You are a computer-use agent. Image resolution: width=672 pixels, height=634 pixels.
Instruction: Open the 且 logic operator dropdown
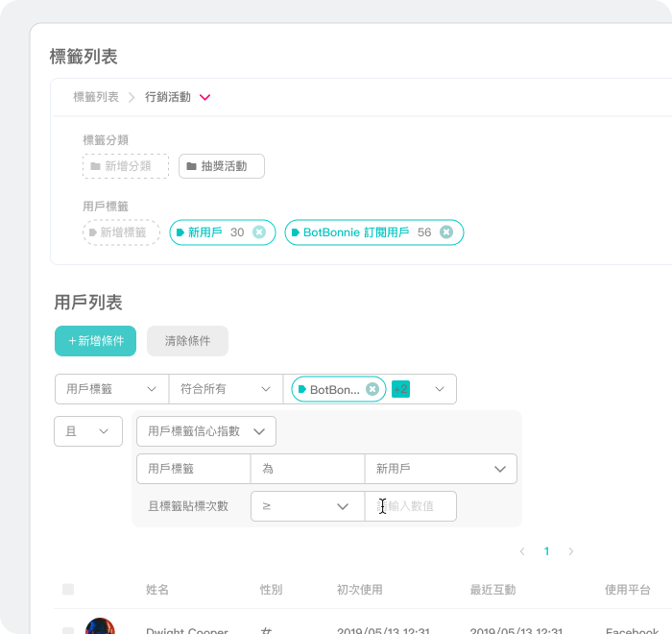[x=88, y=431]
